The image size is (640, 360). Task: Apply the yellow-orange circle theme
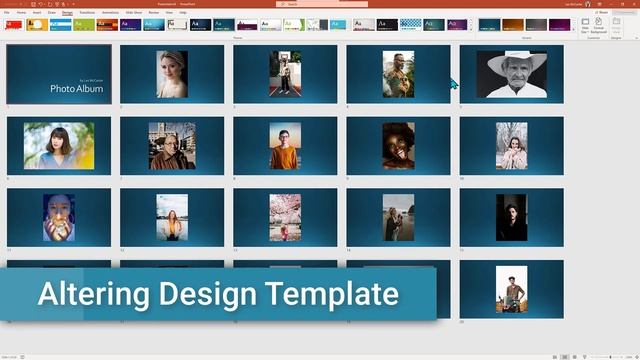pos(37,25)
